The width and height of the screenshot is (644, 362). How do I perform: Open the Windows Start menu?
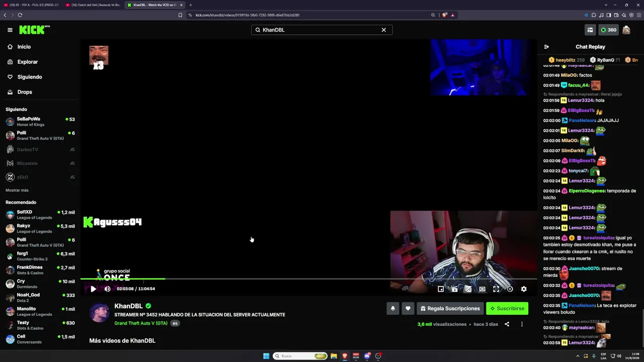coord(266,356)
